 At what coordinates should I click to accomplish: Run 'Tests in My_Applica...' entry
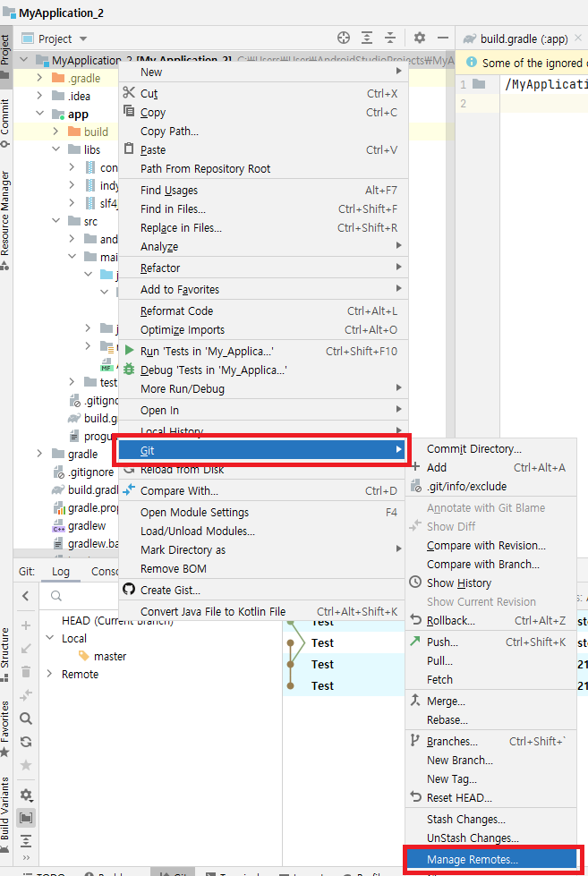(263, 351)
